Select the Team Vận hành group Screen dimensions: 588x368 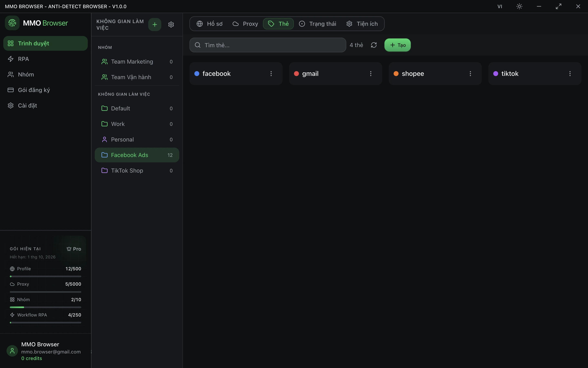(137, 77)
